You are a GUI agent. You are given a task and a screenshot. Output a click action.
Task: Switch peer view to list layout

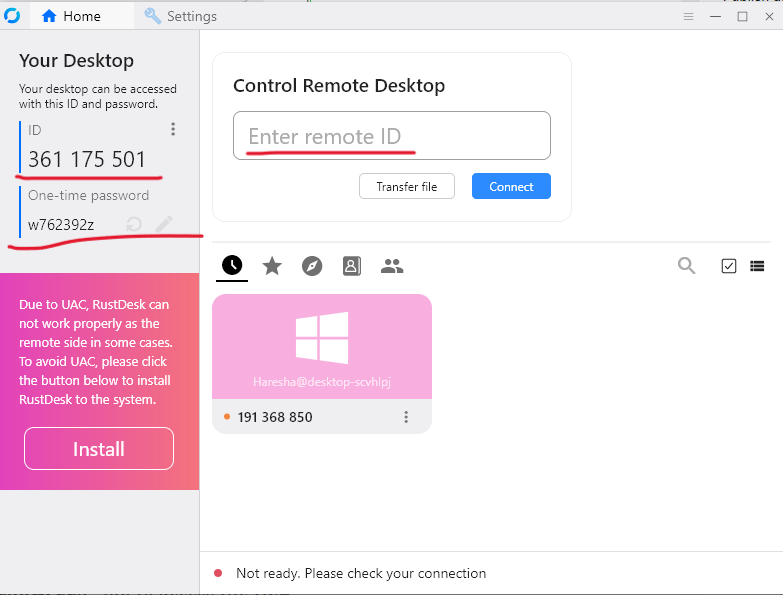click(757, 266)
